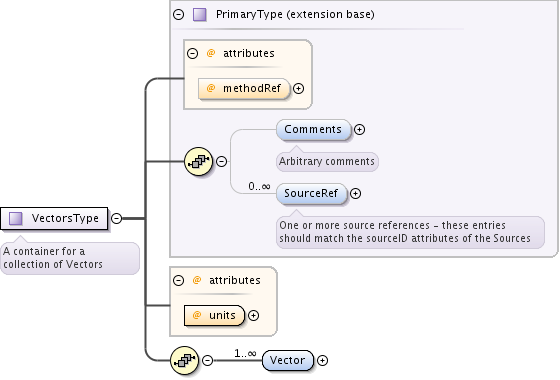
Task: Expand the SourceRef element
Action: [x=355, y=194]
